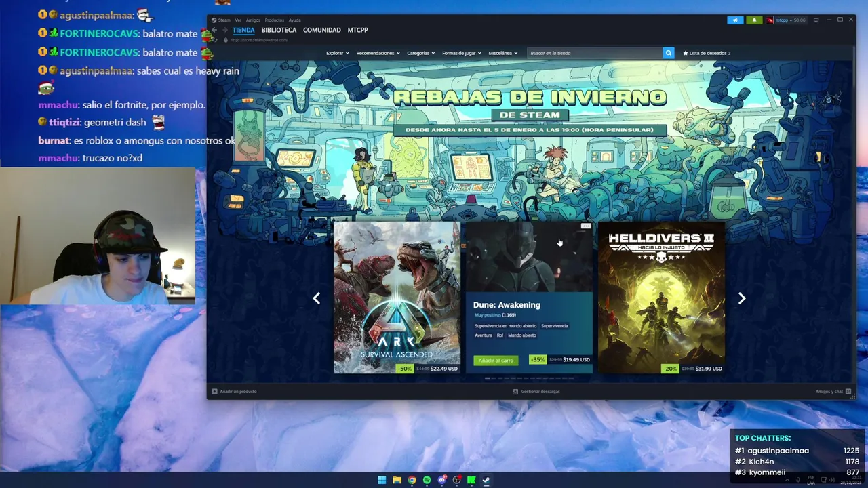868x488 pixels.
Task: Open the Ver menu
Action: click(x=238, y=20)
